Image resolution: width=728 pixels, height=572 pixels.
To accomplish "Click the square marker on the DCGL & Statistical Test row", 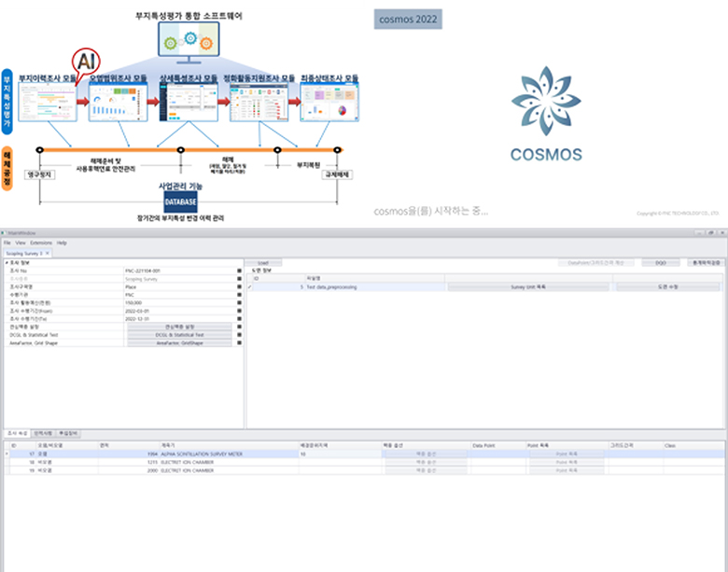I will click(240, 335).
